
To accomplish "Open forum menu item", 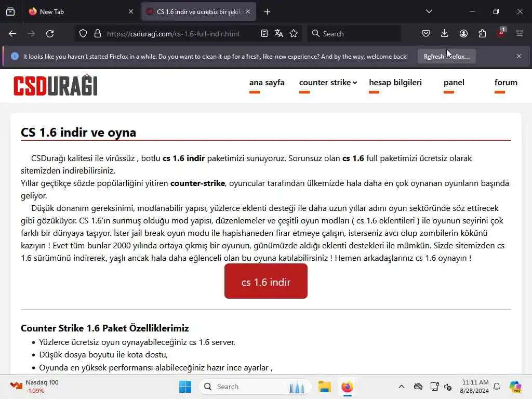I will [x=506, y=83].
